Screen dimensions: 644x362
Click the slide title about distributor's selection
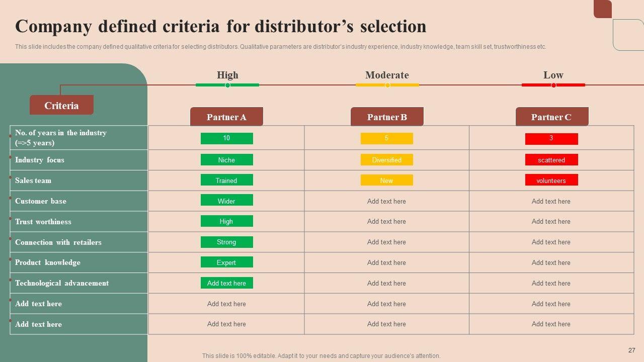221,26
